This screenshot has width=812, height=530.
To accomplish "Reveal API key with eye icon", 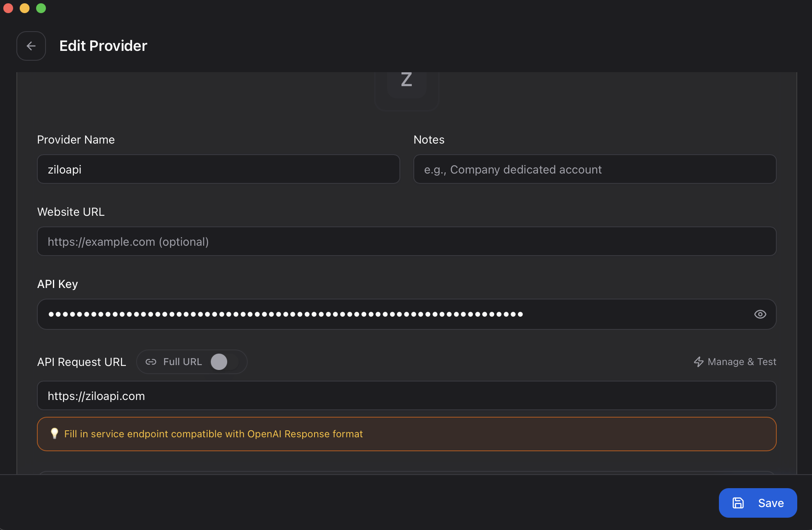I will point(760,314).
